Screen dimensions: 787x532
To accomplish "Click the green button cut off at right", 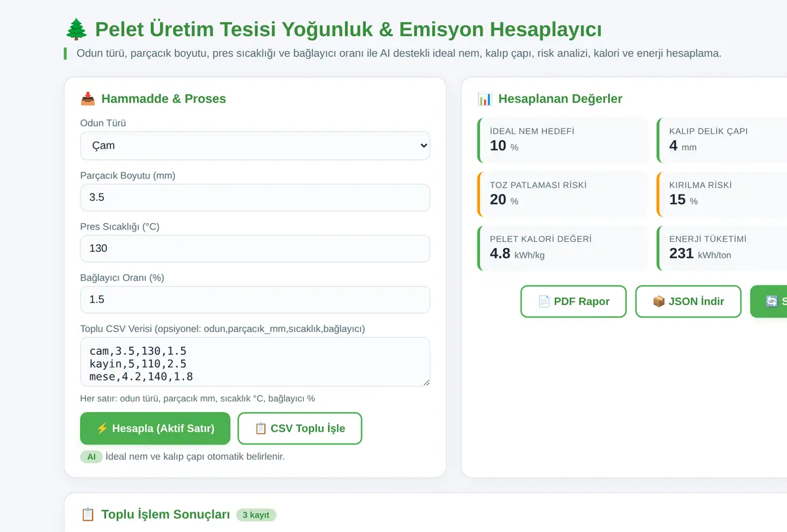I will [x=769, y=302].
